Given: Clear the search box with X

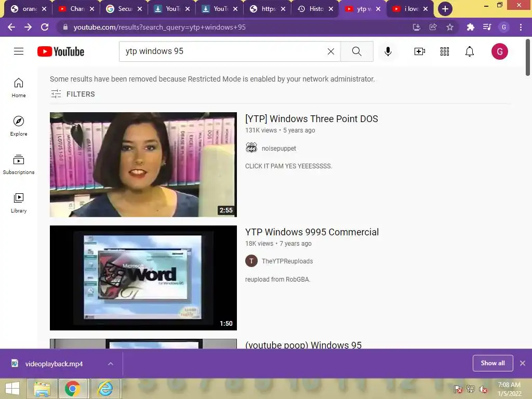Looking at the screenshot, I should click(x=331, y=51).
